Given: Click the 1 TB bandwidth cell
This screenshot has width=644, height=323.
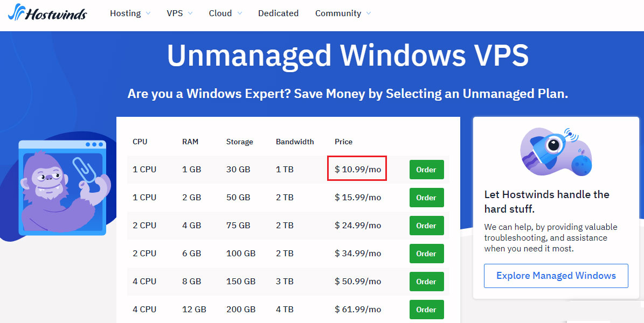Looking at the screenshot, I should tap(285, 169).
